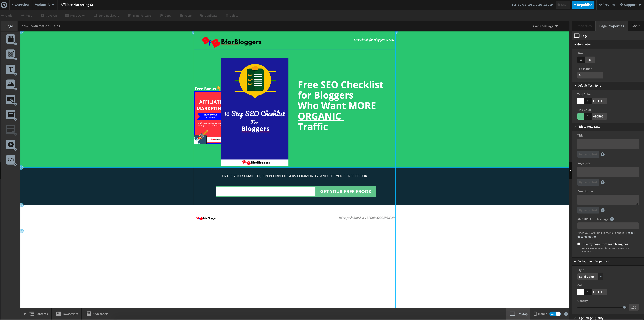
Task: Click the GET YOUR FREE EBOOK canvas button
Action: point(345,192)
